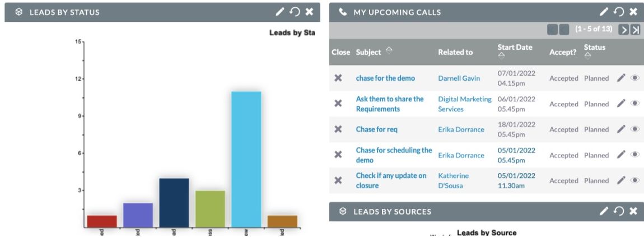The width and height of the screenshot is (644, 238).
Task: View details of the 'chase for the demo' call via the eye icon
Action: (x=635, y=78)
